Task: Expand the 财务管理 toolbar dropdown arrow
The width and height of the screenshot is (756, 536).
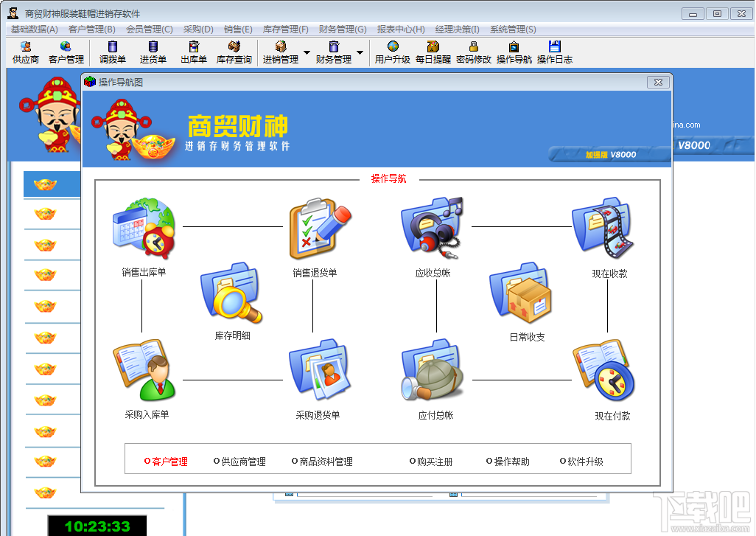Action: click(360, 52)
